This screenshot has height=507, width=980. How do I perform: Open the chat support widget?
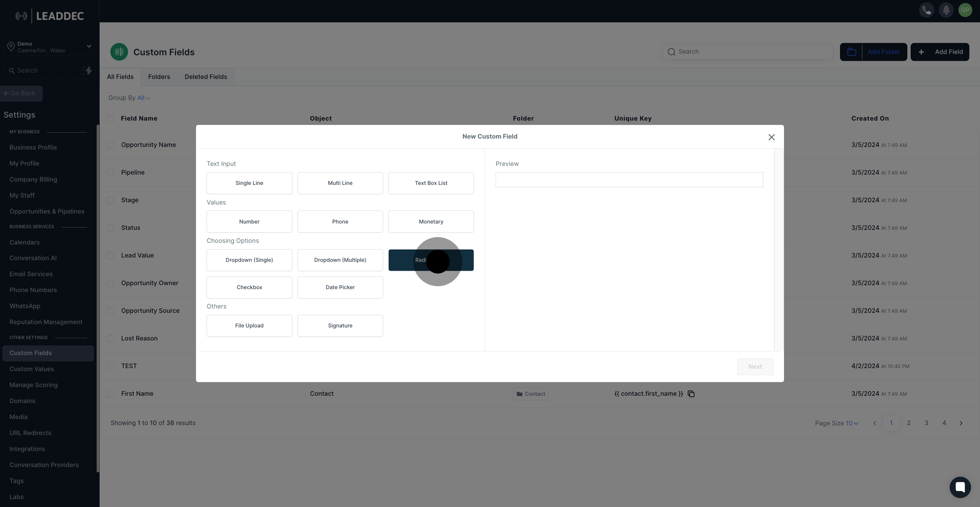pos(960,487)
